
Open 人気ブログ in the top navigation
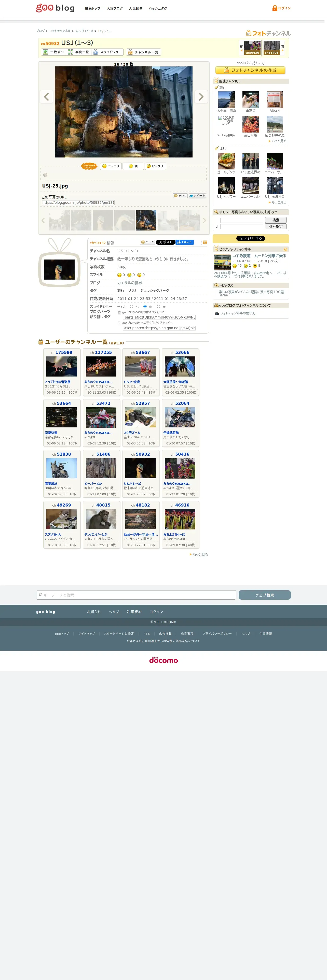tap(115, 8)
